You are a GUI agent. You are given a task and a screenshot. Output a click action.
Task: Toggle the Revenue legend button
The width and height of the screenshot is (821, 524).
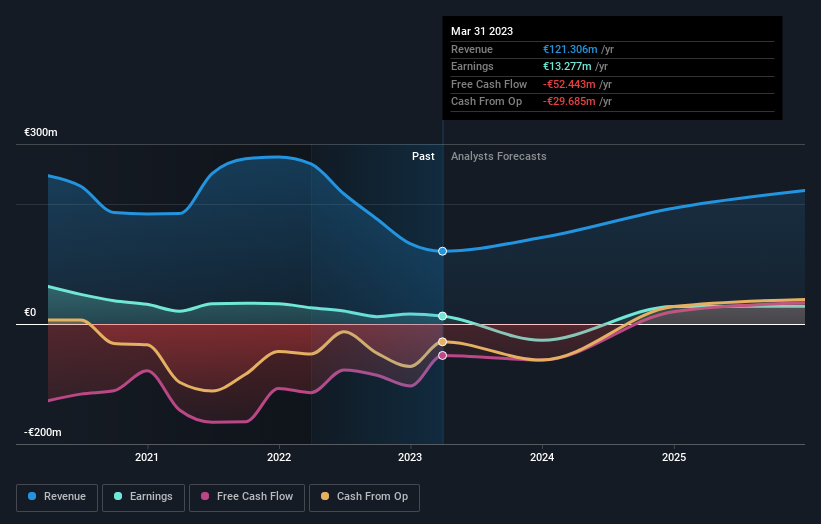[x=57, y=497]
